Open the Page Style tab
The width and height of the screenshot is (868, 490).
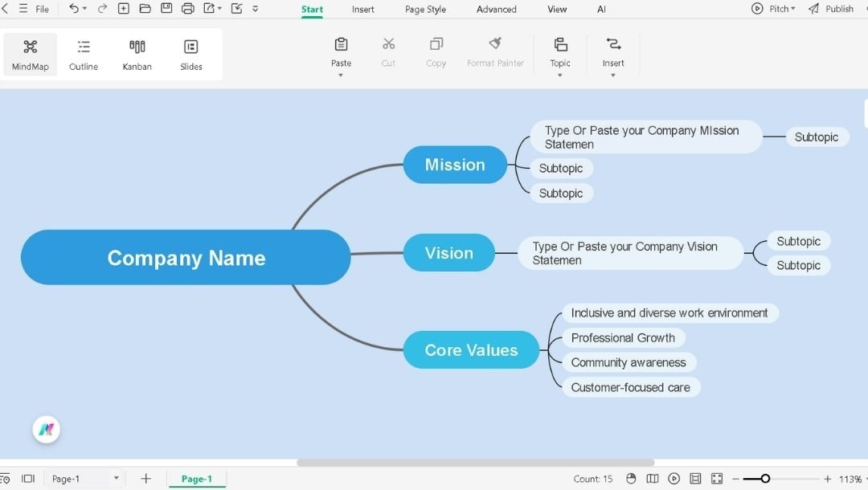click(x=424, y=9)
